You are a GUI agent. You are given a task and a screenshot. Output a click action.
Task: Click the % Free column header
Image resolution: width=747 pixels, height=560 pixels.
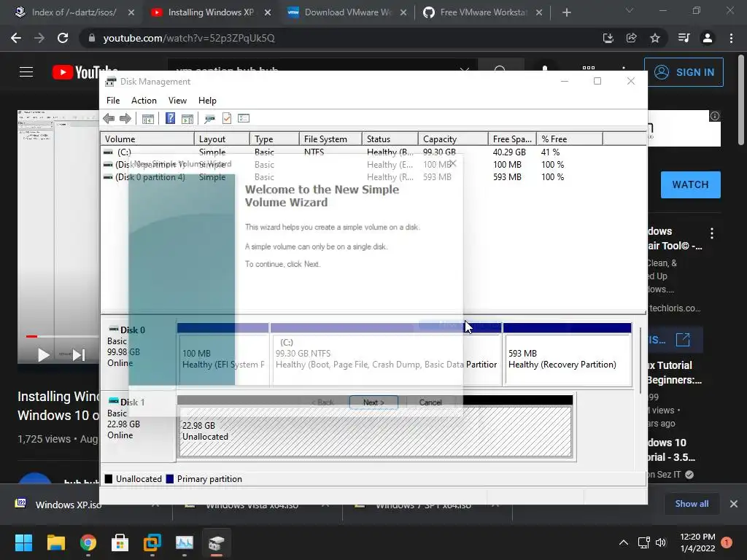pos(570,139)
